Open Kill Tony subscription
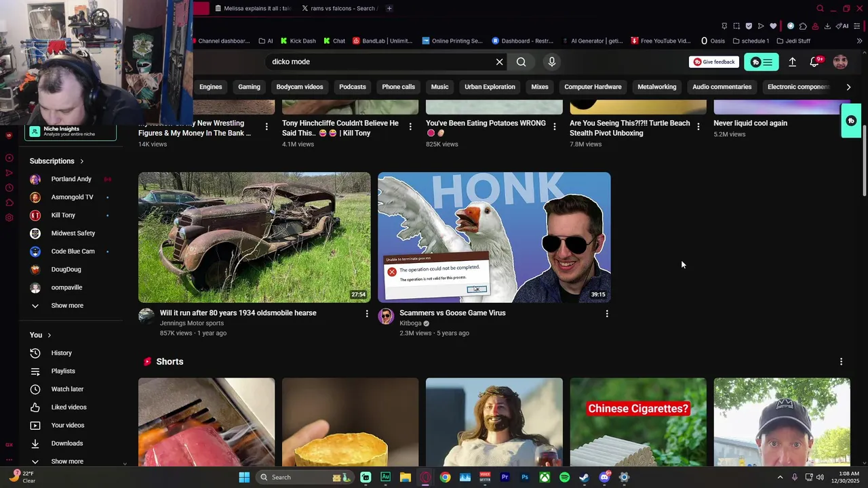868x488 pixels. click(x=71, y=216)
